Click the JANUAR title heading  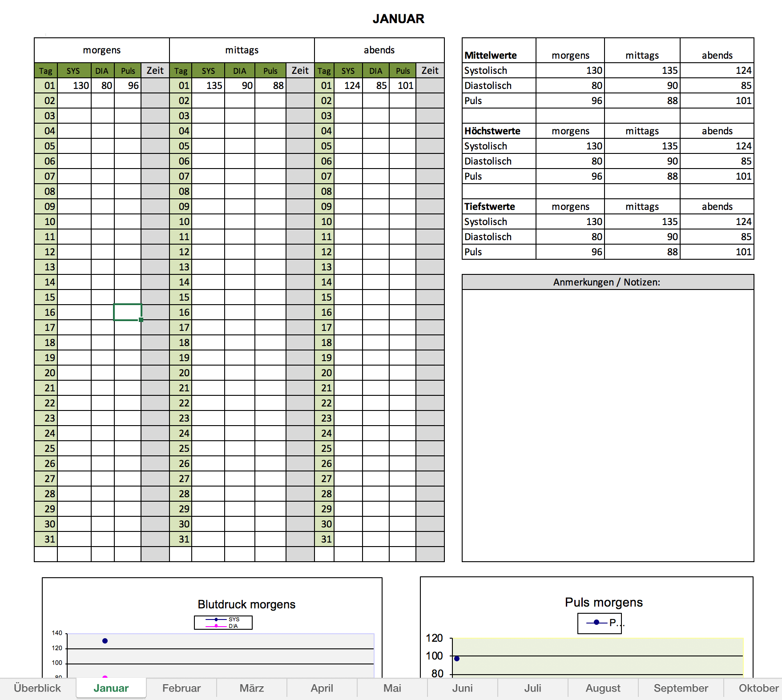(x=399, y=19)
